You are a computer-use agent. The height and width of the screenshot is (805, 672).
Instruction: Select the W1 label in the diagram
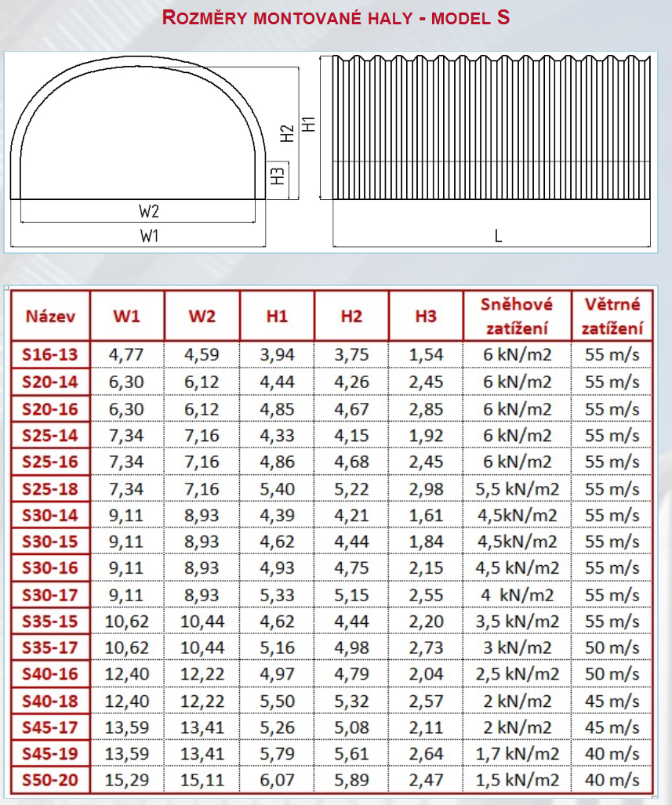click(149, 236)
